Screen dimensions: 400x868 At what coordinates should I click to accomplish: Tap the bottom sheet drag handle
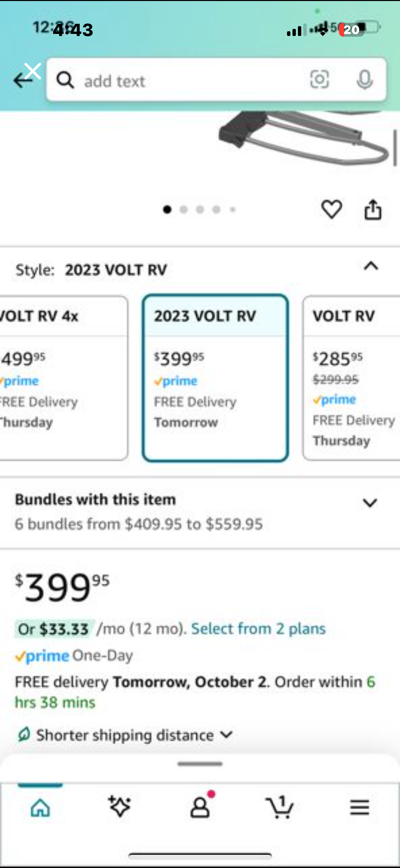[x=200, y=764]
